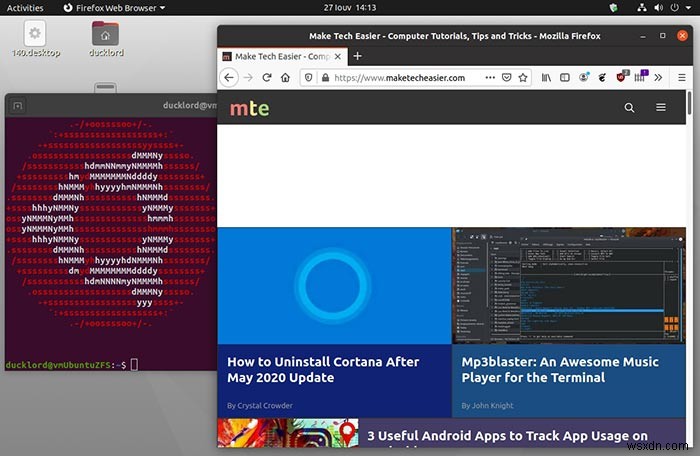This screenshot has height=456, width=700.
Task: Click terminal new tab icon
Action: coord(17,106)
